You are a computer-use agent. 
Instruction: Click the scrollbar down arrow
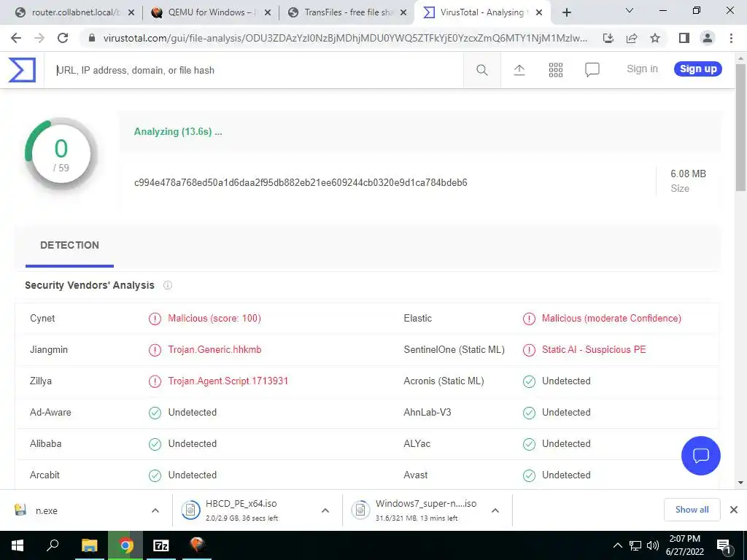pos(741,483)
